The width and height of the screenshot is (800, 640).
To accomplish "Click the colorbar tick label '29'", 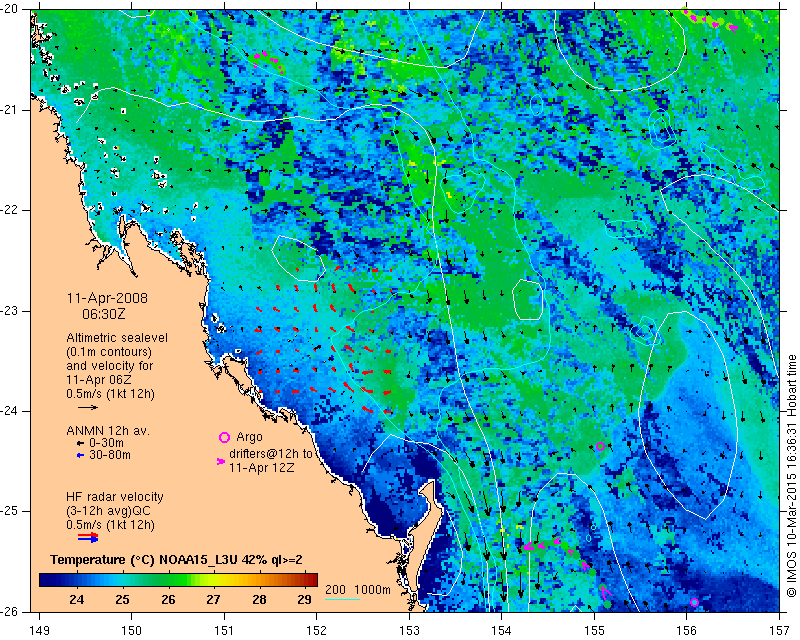I will 305,600.
